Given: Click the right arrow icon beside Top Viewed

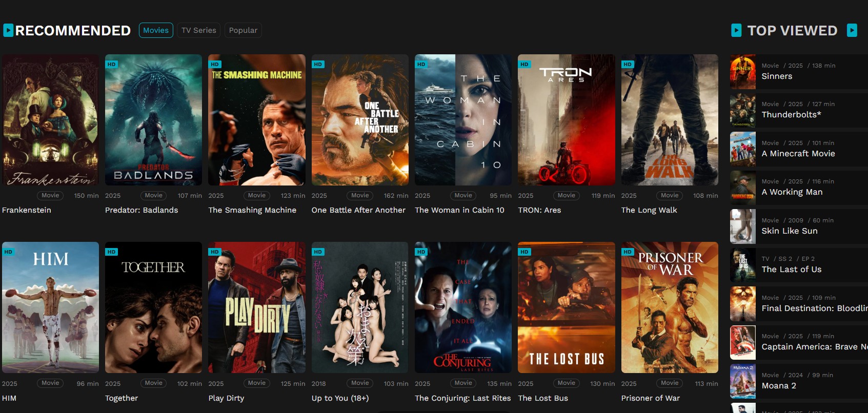Looking at the screenshot, I should click(x=852, y=30).
